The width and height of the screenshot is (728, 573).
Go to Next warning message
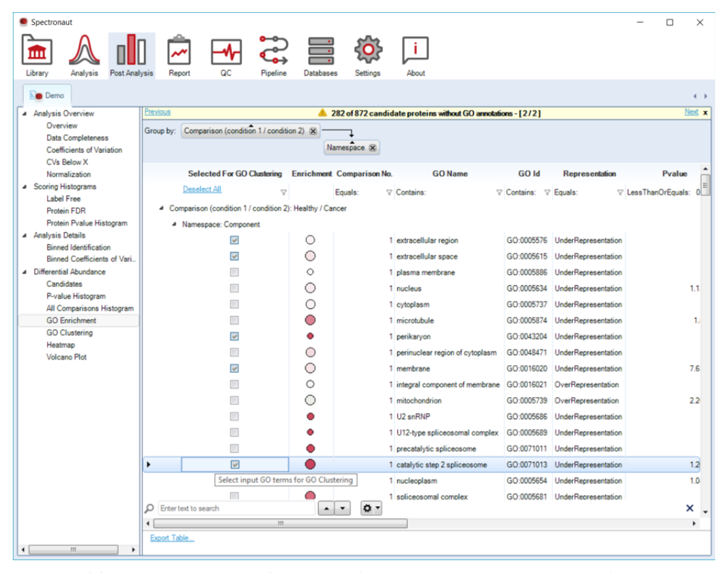point(691,112)
